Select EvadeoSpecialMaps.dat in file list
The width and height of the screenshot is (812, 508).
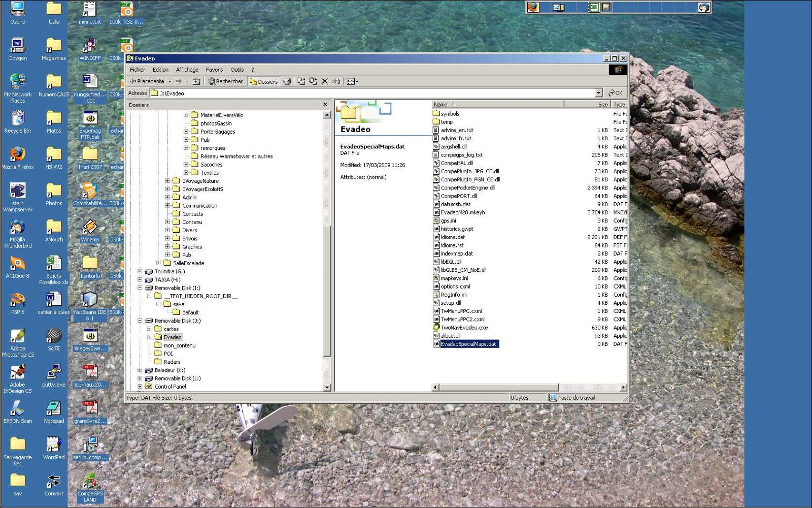[x=468, y=344]
